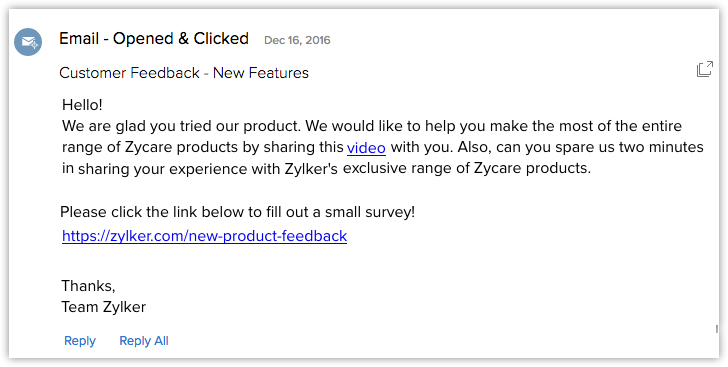Click the Reply All link

coord(144,341)
